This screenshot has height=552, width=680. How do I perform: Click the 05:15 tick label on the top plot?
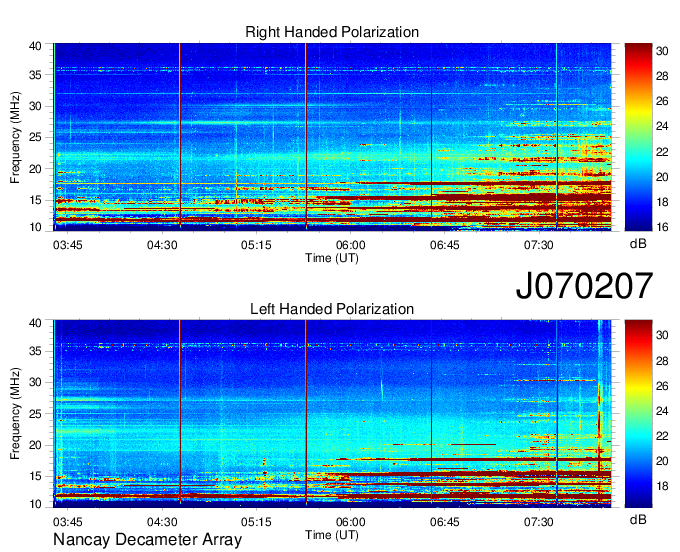[256, 245]
